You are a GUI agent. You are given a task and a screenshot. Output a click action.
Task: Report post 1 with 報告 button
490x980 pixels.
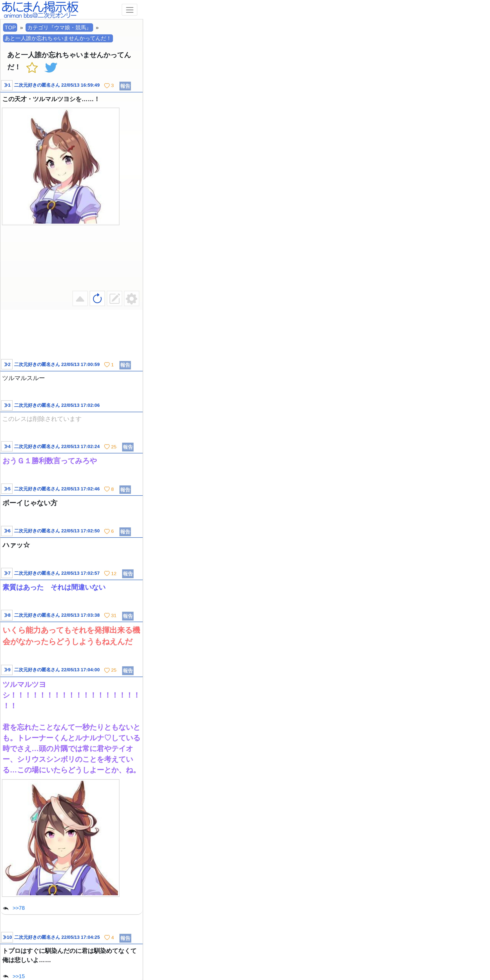[x=125, y=86]
